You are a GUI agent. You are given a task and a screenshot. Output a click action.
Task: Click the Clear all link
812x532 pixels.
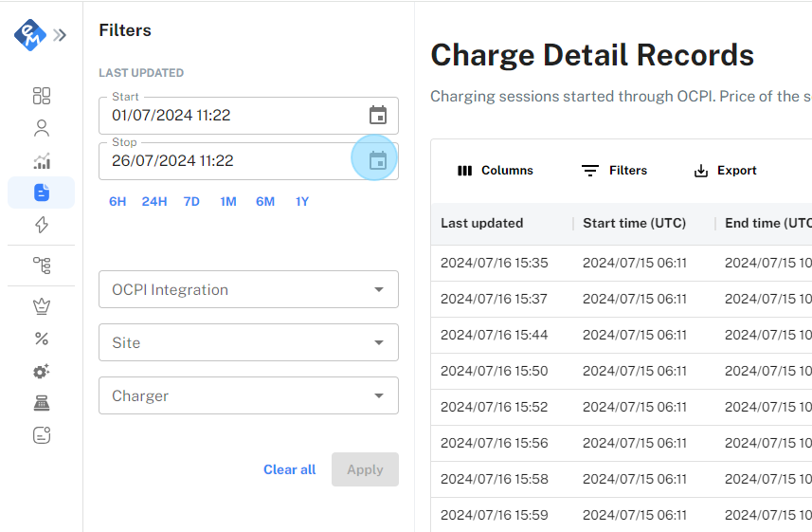tap(289, 469)
